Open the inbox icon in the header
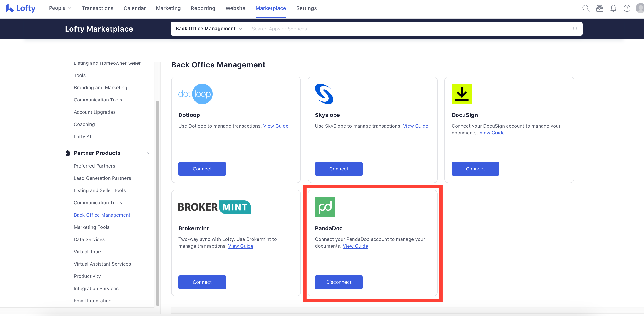The height and width of the screenshot is (316, 644). [x=600, y=8]
